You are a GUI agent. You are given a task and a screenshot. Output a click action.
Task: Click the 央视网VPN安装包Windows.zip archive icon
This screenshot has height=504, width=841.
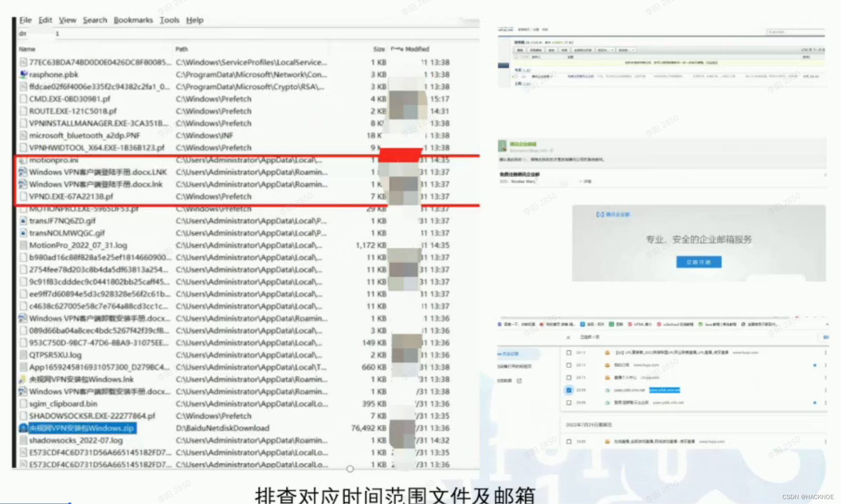pyautogui.click(x=23, y=428)
